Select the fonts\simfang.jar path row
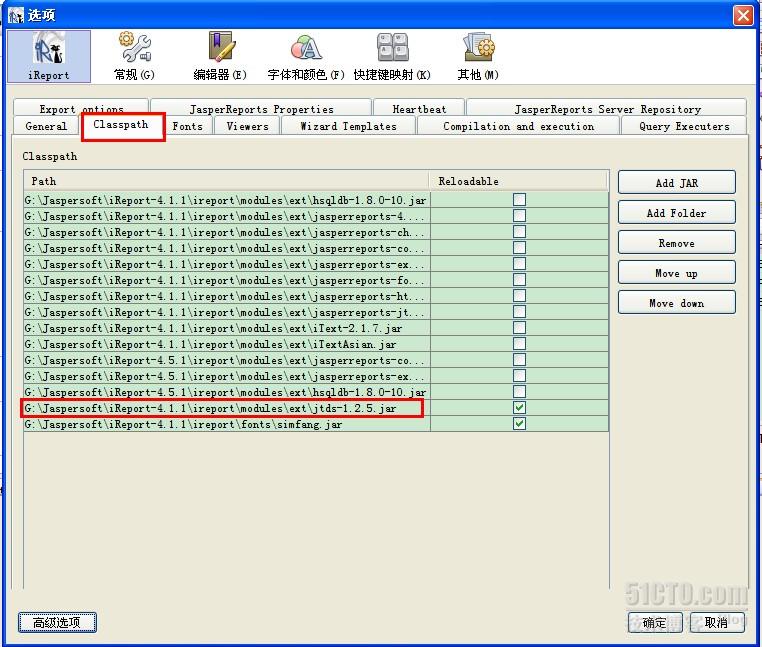762x647 pixels. tap(227, 424)
